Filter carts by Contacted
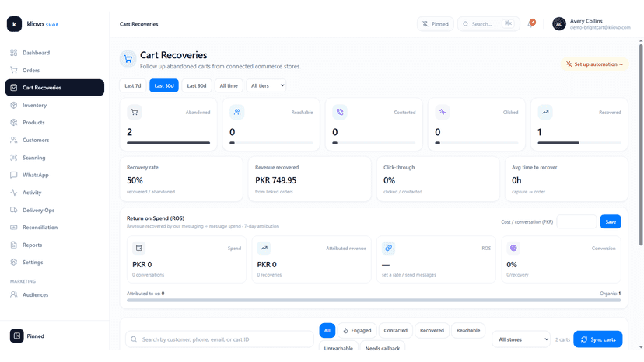Image resolution: width=644 pixels, height=362 pixels. click(396, 330)
